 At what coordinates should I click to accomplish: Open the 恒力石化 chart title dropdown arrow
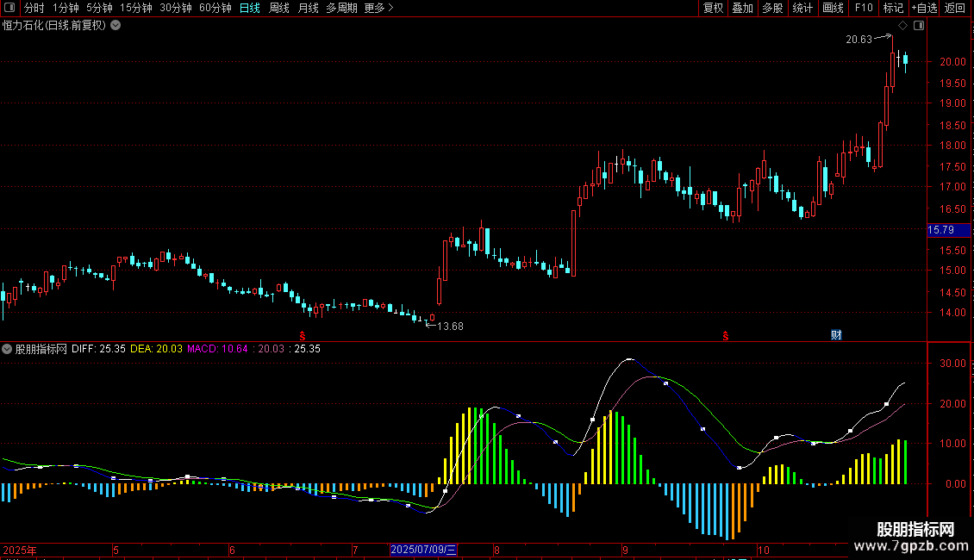[116, 25]
